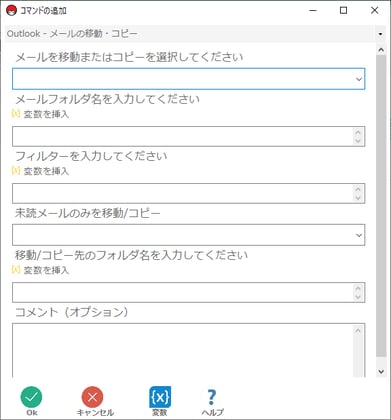Click down arrow in filter field

pos(358,198)
